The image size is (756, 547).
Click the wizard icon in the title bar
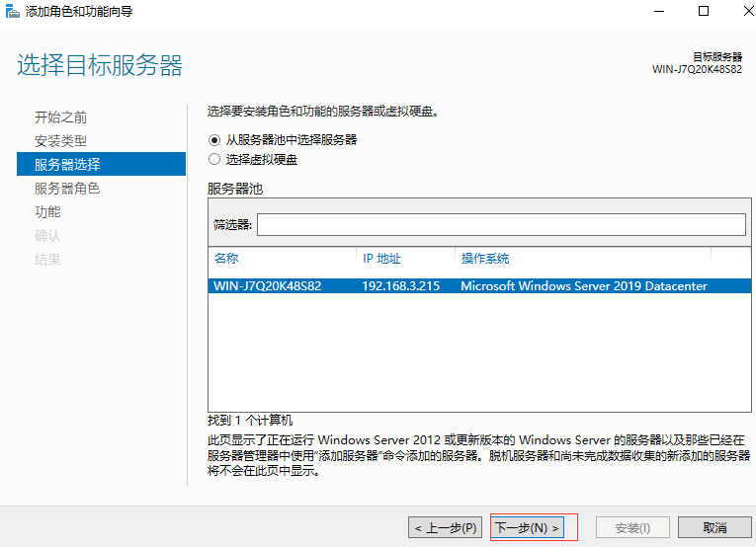(x=12, y=11)
